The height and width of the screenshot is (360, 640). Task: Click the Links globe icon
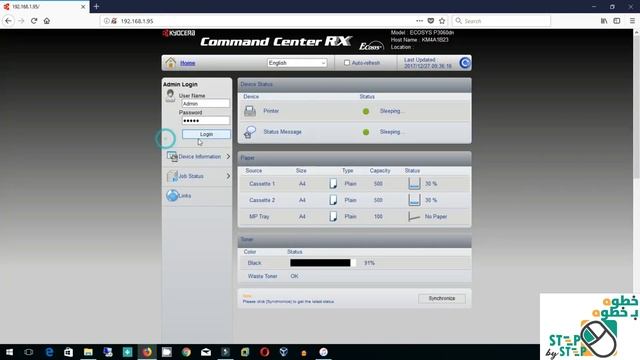pyautogui.click(x=172, y=196)
